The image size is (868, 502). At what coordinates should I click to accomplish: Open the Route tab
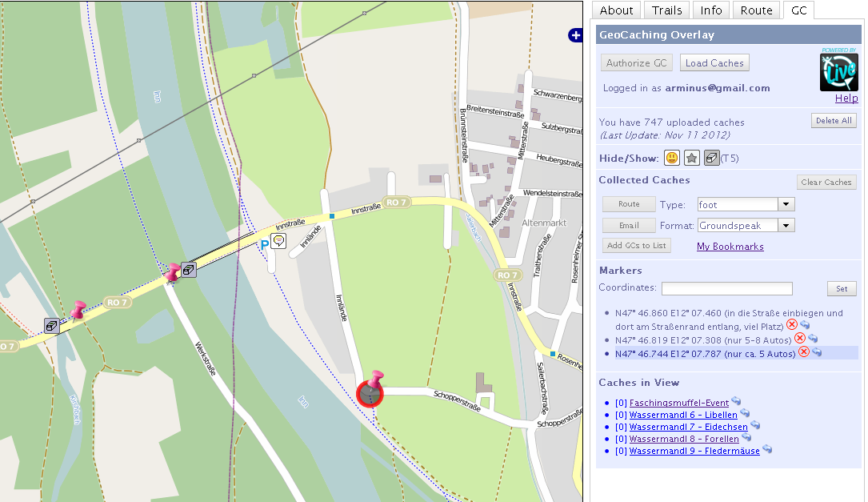tap(756, 10)
